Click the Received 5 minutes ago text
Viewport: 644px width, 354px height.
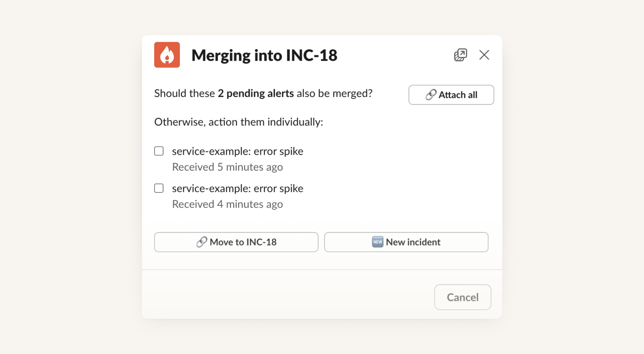click(227, 167)
